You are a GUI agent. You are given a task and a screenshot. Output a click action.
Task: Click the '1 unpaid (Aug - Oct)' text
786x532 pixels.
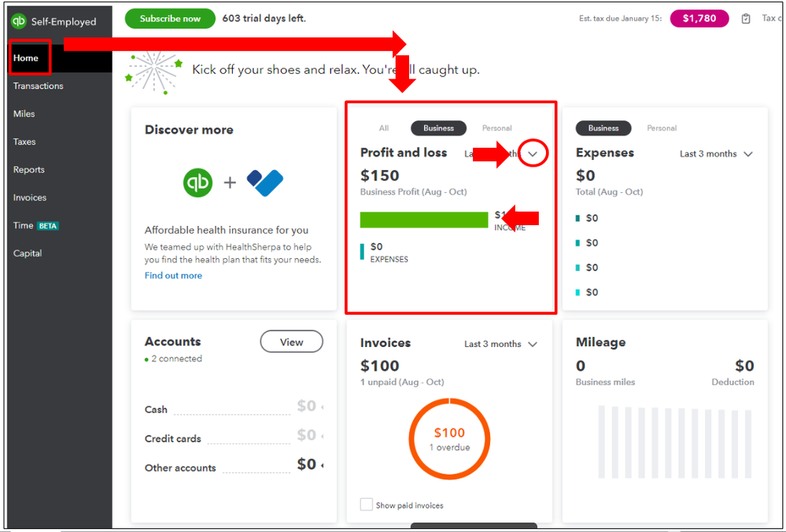(402, 382)
